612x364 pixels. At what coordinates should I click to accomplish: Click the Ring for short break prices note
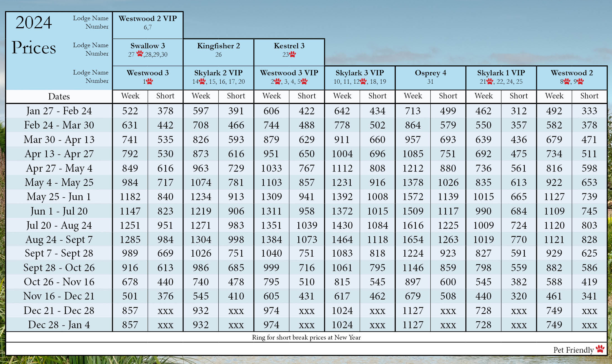pyautogui.click(x=306, y=337)
